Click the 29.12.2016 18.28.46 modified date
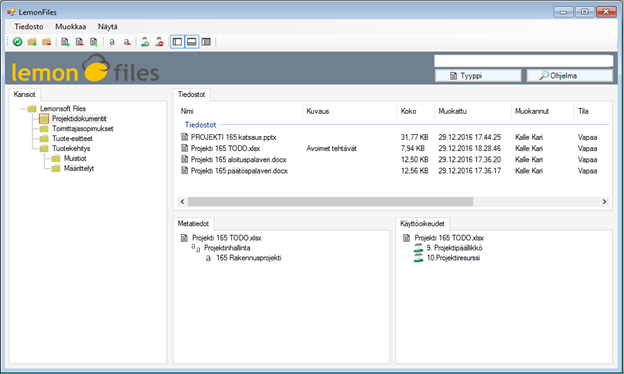The width and height of the screenshot is (624, 374). pyautogui.click(x=470, y=148)
